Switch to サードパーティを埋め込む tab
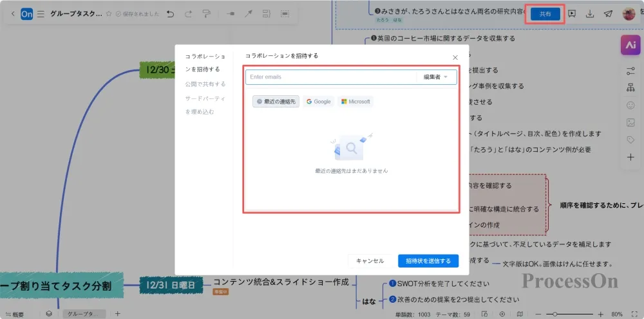This screenshot has height=319, width=644. pos(205,105)
